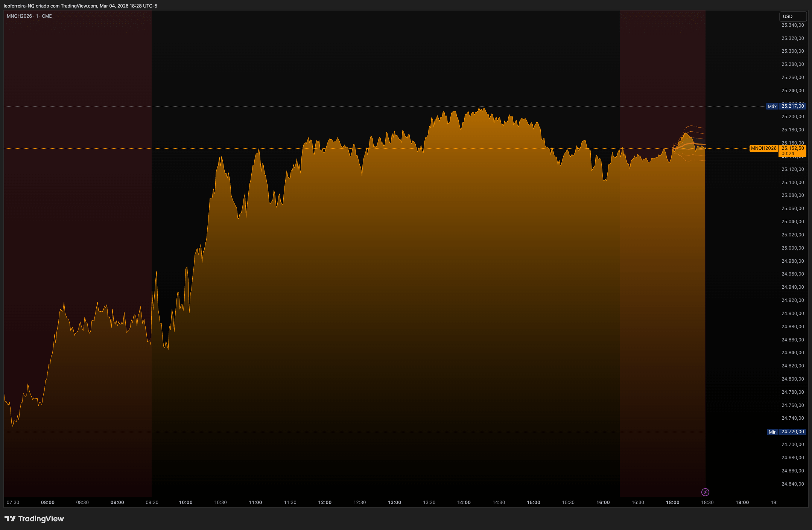Click the 09:00 time axis label

(117, 503)
